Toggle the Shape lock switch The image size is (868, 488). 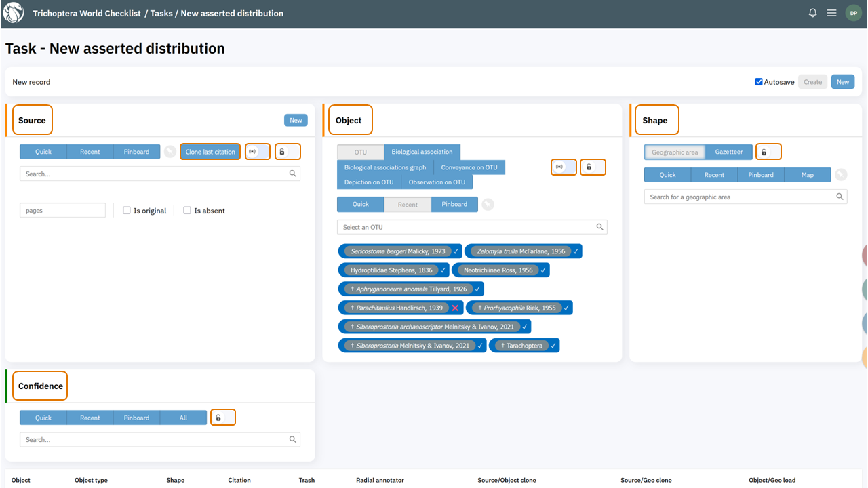768,152
